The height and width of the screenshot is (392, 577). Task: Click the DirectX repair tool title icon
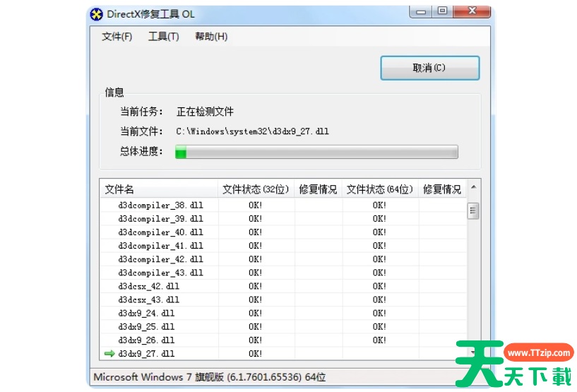97,15
